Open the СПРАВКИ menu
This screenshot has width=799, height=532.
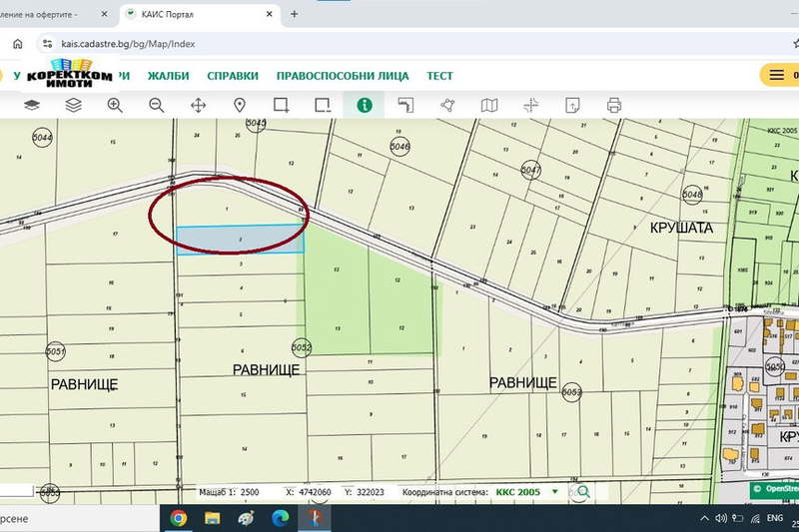(233, 76)
